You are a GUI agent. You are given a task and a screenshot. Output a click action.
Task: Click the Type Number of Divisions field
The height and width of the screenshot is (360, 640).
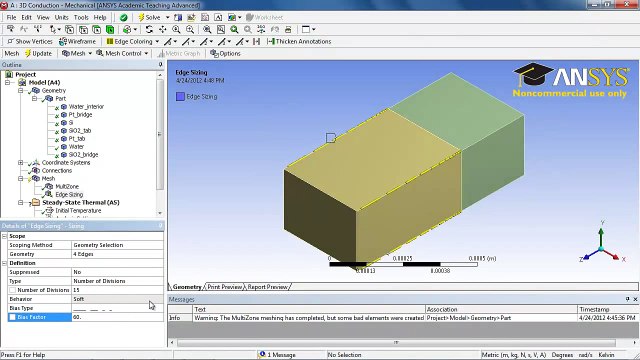[118, 281]
